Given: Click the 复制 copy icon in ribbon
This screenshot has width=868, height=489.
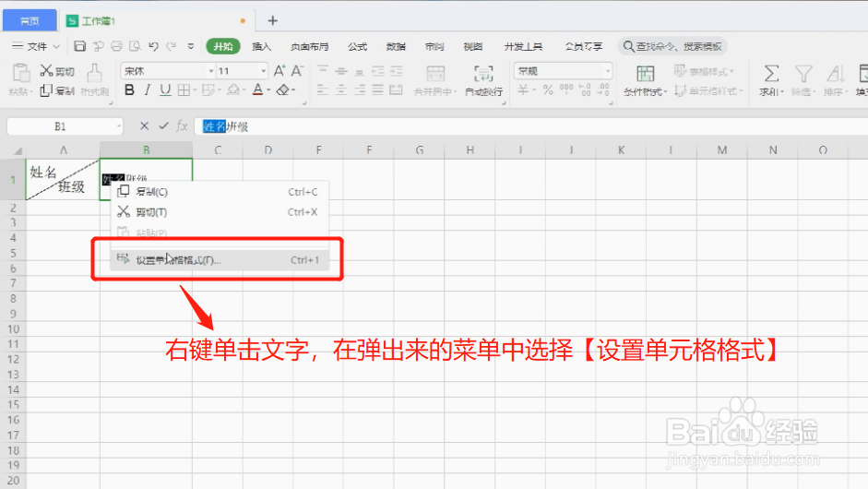Looking at the screenshot, I should point(46,90).
